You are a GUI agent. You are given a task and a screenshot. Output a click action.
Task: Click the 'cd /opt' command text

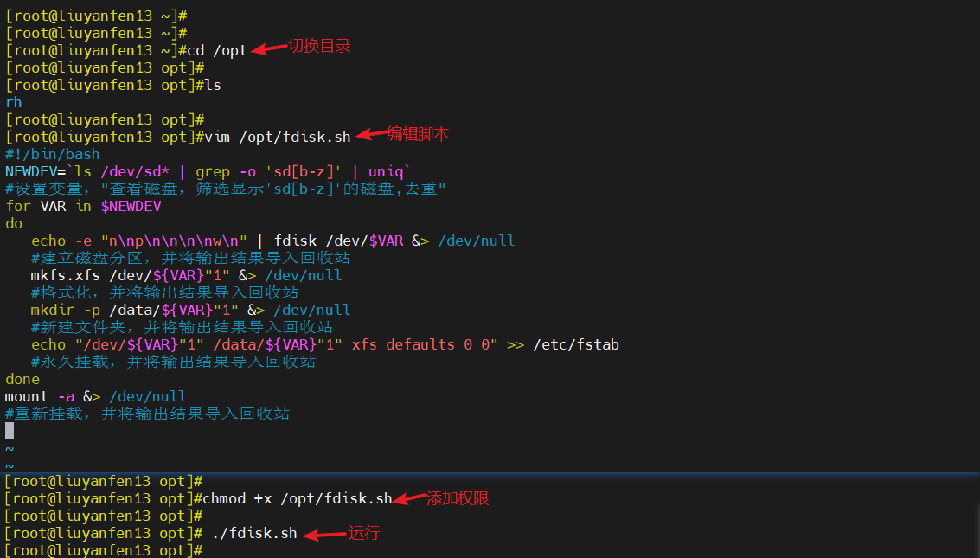[x=217, y=51]
